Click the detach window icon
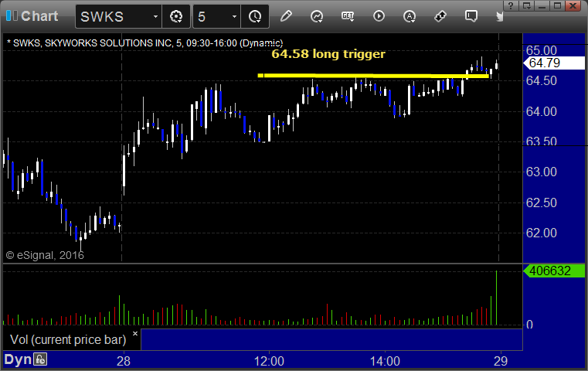Image resolution: width=588 pixels, height=371 pixels. click(x=526, y=5)
